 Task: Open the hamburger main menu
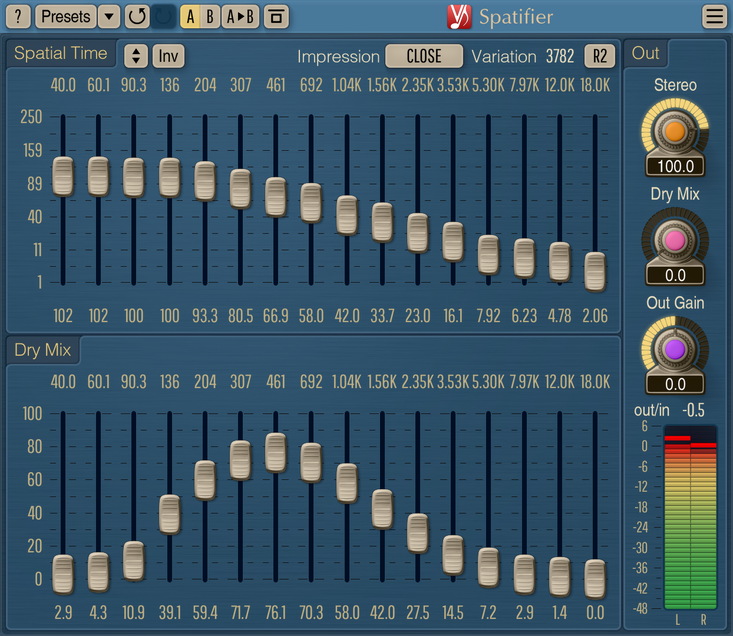click(714, 17)
